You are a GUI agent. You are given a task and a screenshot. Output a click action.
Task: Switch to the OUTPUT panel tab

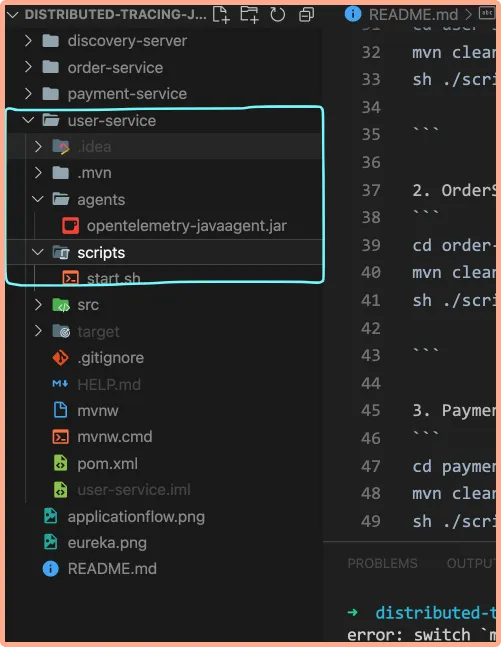tap(471, 563)
